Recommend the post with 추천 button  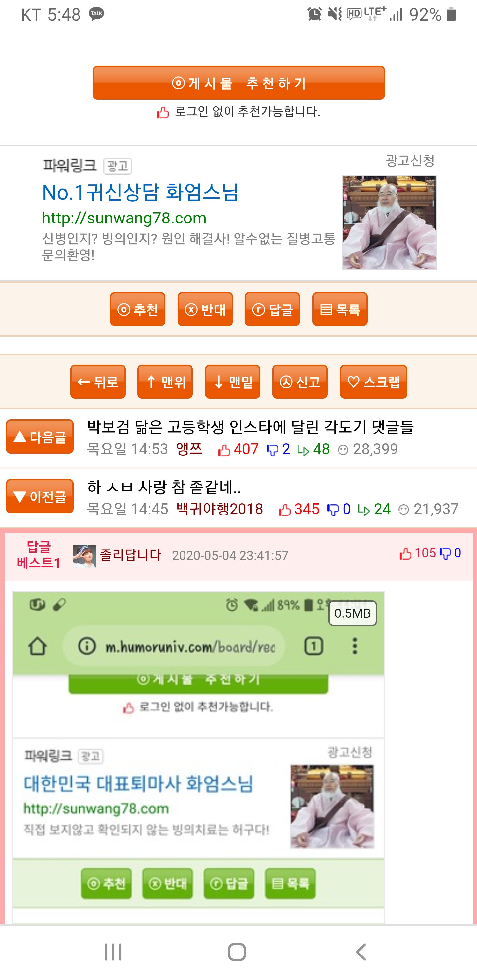tap(137, 309)
